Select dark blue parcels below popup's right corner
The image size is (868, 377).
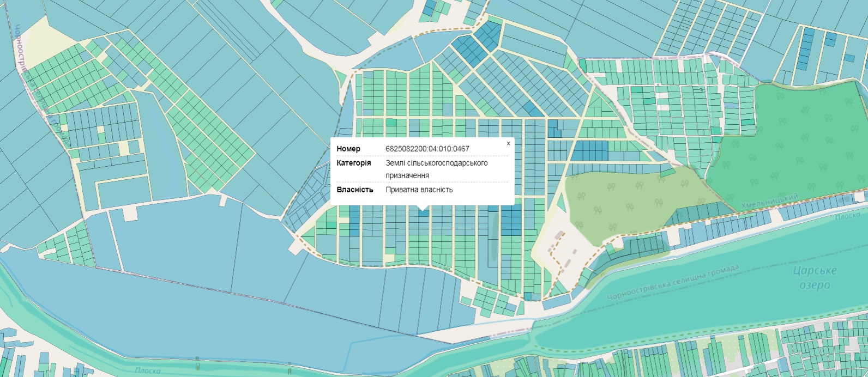(x=511, y=221)
